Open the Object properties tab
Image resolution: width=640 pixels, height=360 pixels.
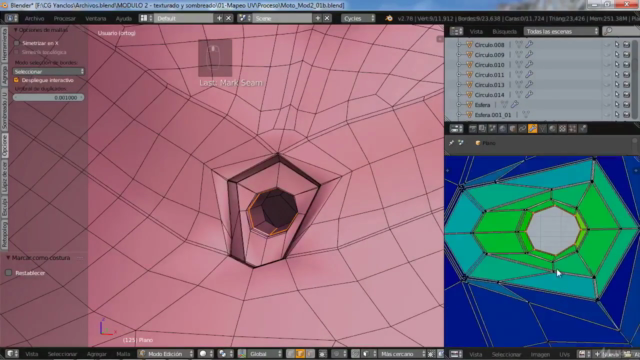click(513, 129)
